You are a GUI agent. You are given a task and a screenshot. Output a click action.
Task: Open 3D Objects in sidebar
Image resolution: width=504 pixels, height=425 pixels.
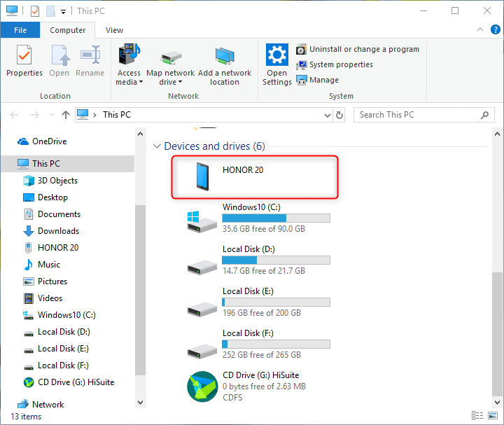[x=50, y=181]
